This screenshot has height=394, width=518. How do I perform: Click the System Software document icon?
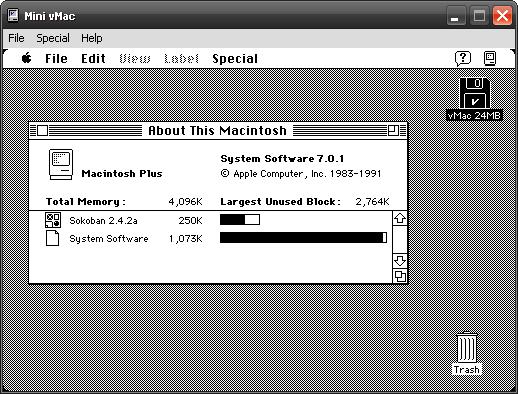53,238
